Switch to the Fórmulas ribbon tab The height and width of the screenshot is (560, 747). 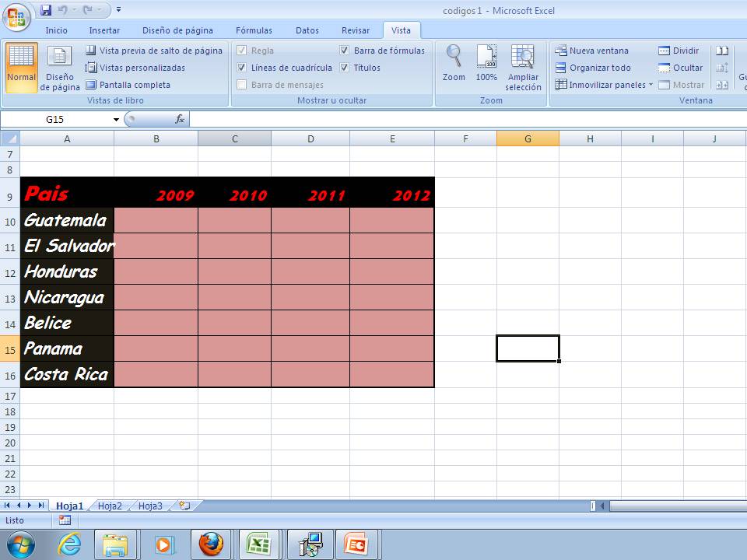253,30
